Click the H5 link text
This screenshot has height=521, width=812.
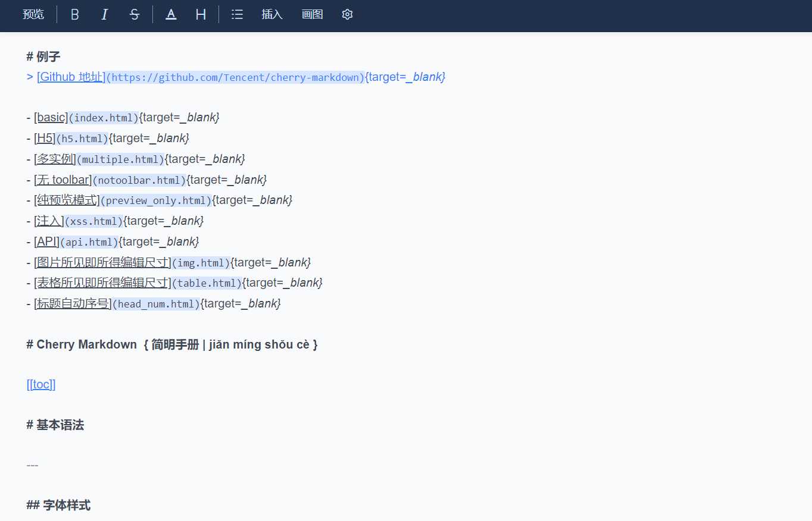point(45,139)
